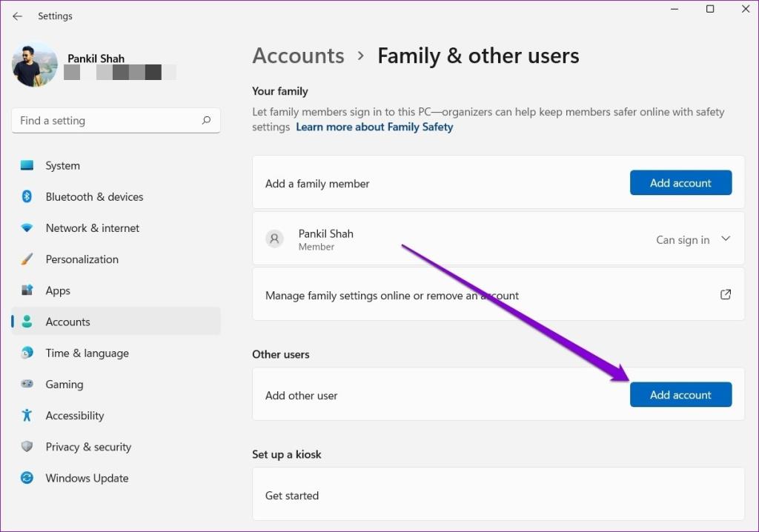The height and width of the screenshot is (532, 759).
Task: Click the Personalization paintbrush icon
Action: click(x=27, y=259)
